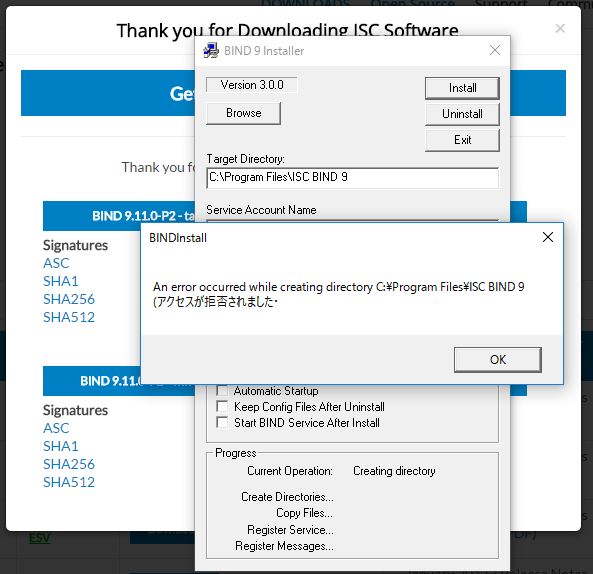Image resolution: width=593 pixels, height=574 pixels.
Task: Click the Browse button in BIND 9 Installer
Action: pyautogui.click(x=244, y=113)
